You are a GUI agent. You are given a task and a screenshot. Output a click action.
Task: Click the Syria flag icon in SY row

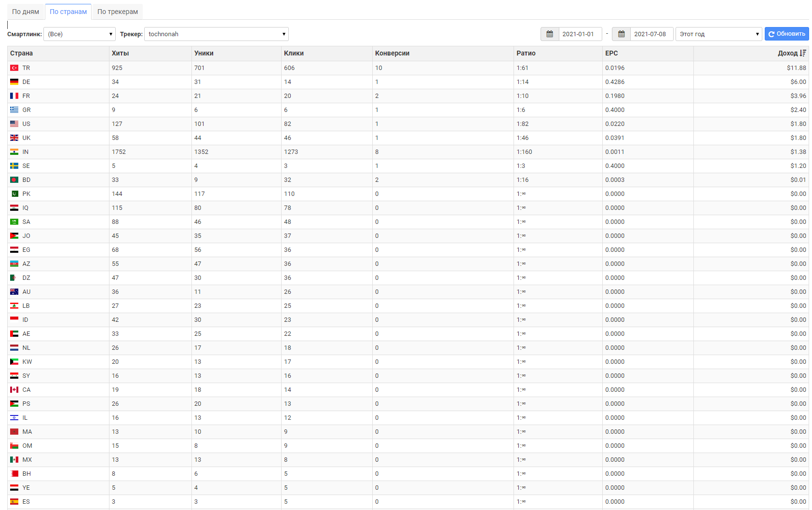tap(14, 376)
